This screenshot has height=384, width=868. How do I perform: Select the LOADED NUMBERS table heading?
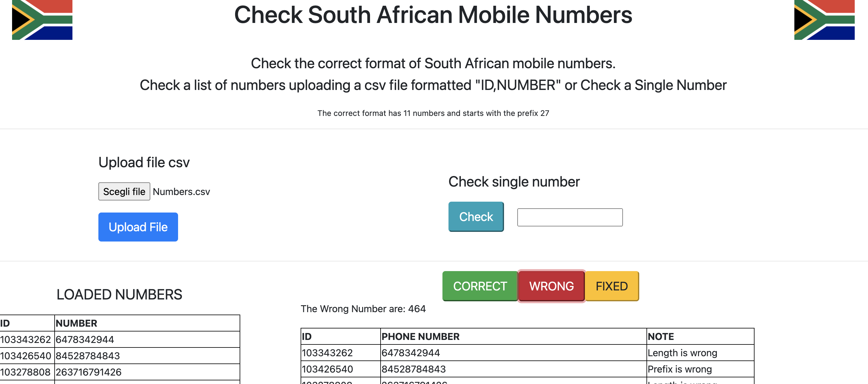[120, 294]
